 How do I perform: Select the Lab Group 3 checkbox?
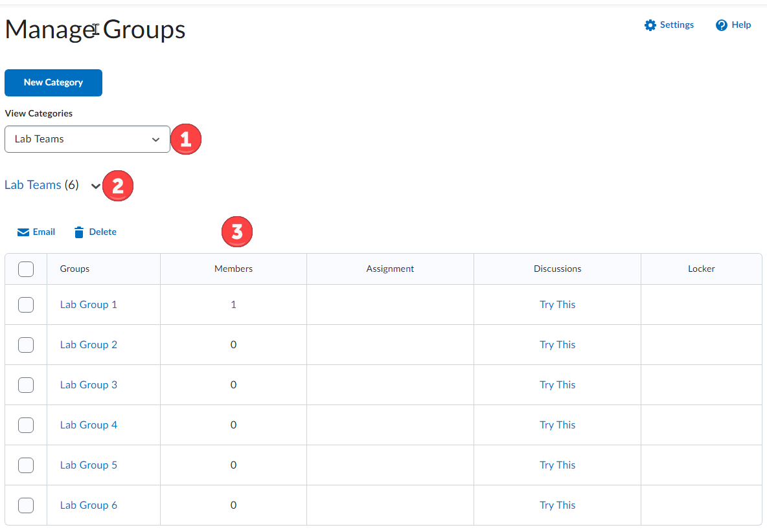point(26,385)
